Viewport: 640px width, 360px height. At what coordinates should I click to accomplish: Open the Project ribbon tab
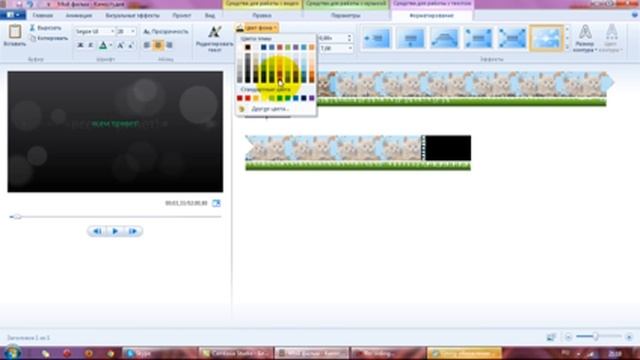click(x=182, y=16)
